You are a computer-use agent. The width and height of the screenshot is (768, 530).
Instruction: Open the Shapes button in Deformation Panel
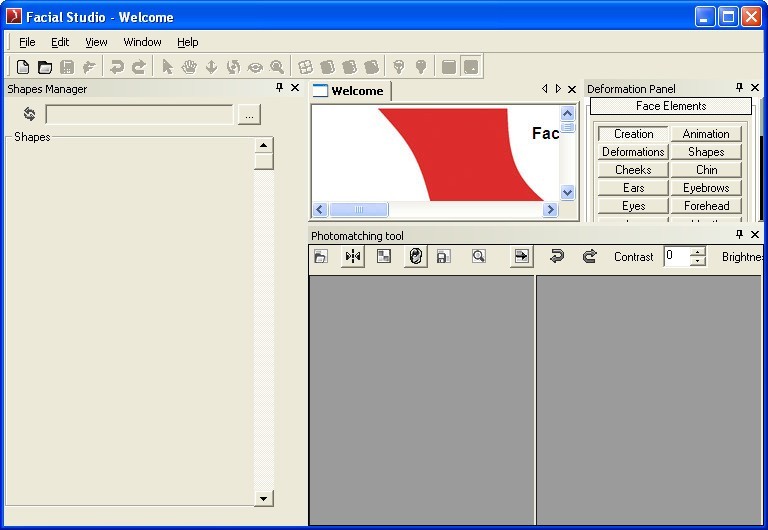706,152
